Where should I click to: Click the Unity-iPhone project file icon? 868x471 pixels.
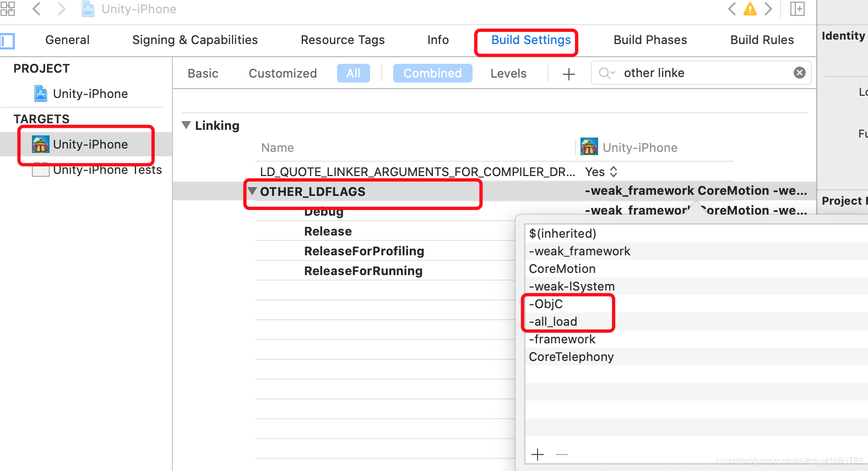pyautogui.click(x=40, y=94)
